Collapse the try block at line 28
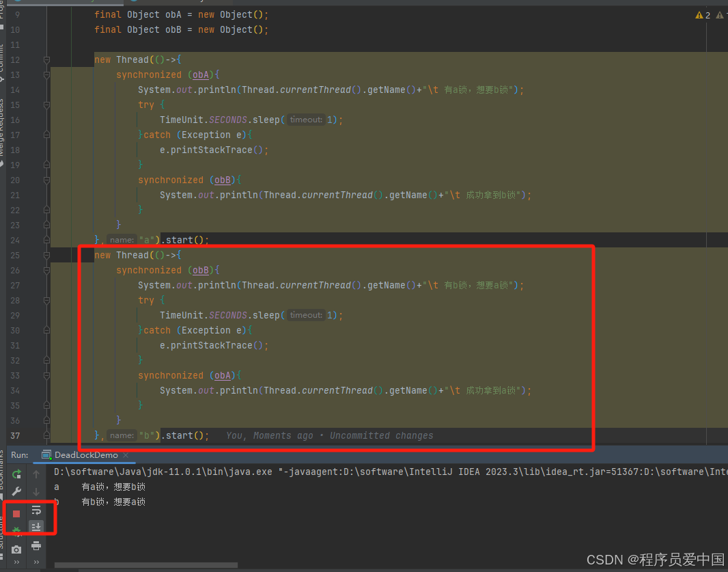This screenshot has width=728, height=572. [x=46, y=301]
